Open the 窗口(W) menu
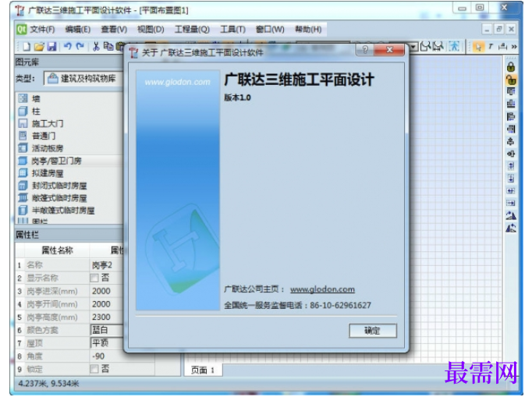This screenshot has height=397, width=532. point(270,30)
